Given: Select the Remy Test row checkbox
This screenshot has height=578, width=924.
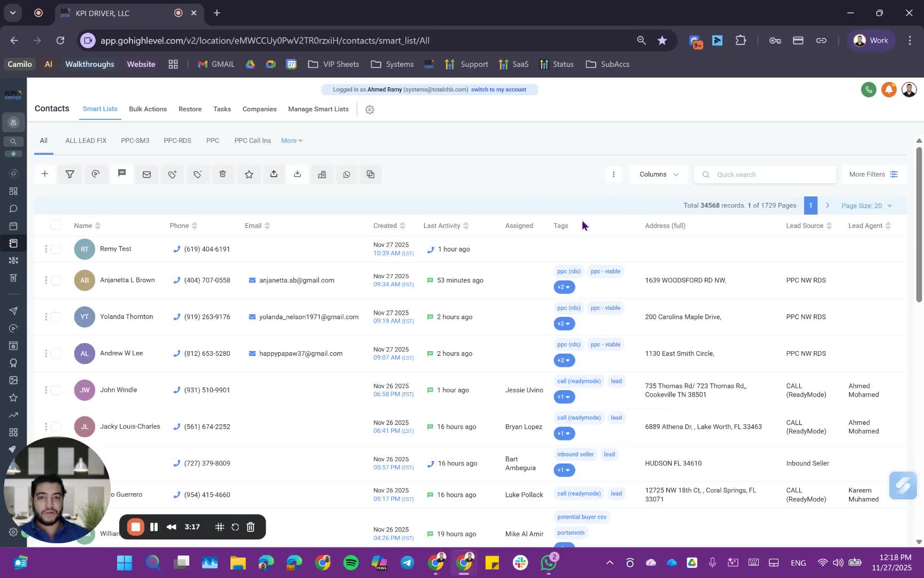Looking at the screenshot, I should [56, 249].
